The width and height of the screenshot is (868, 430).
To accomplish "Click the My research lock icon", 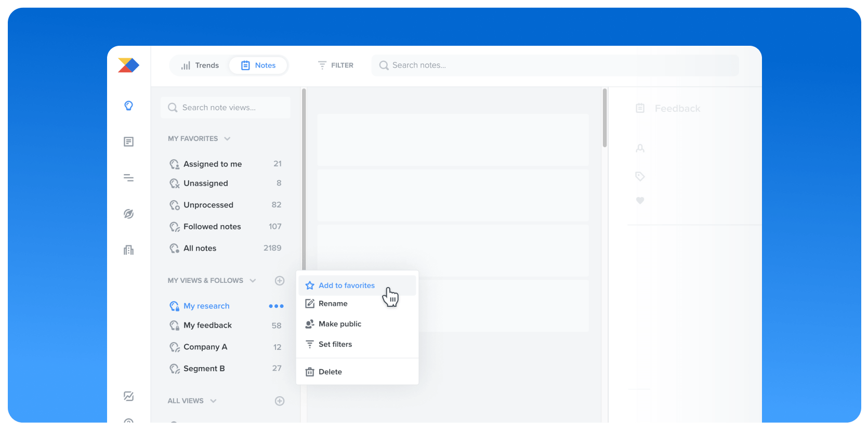I will point(175,306).
